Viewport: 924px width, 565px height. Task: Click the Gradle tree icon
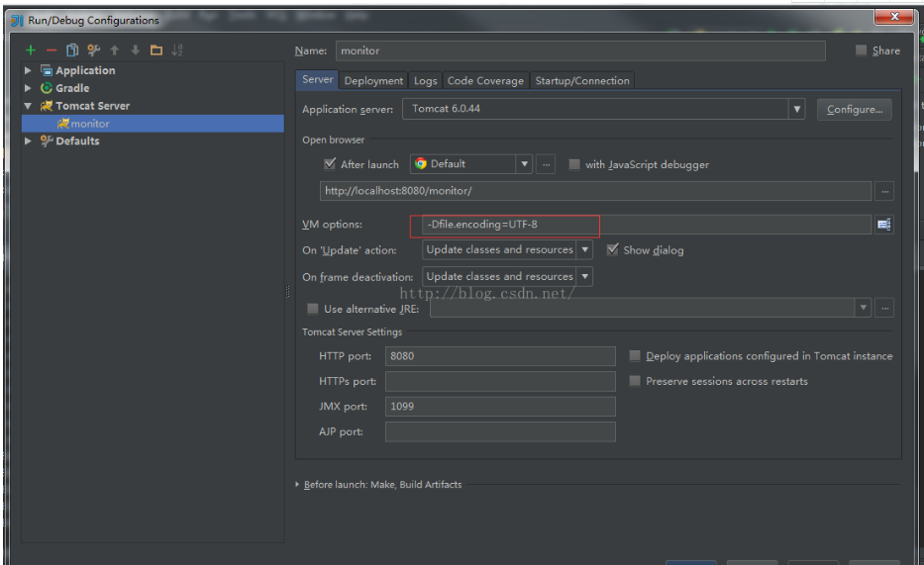[x=47, y=88]
